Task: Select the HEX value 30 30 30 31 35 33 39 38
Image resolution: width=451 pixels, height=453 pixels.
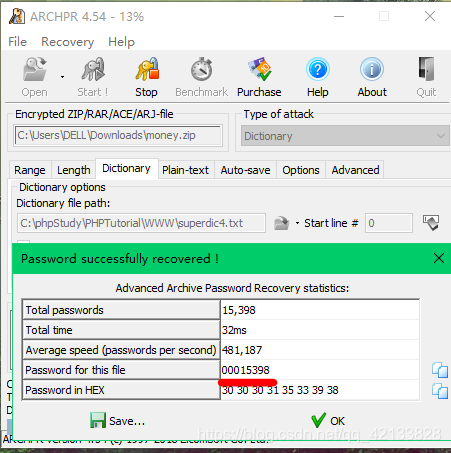Action: tap(280, 390)
